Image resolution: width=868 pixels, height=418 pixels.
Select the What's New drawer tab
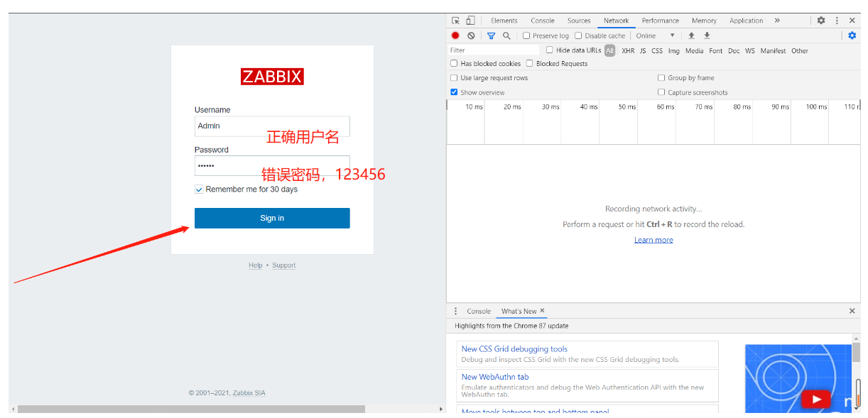(519, 311)
